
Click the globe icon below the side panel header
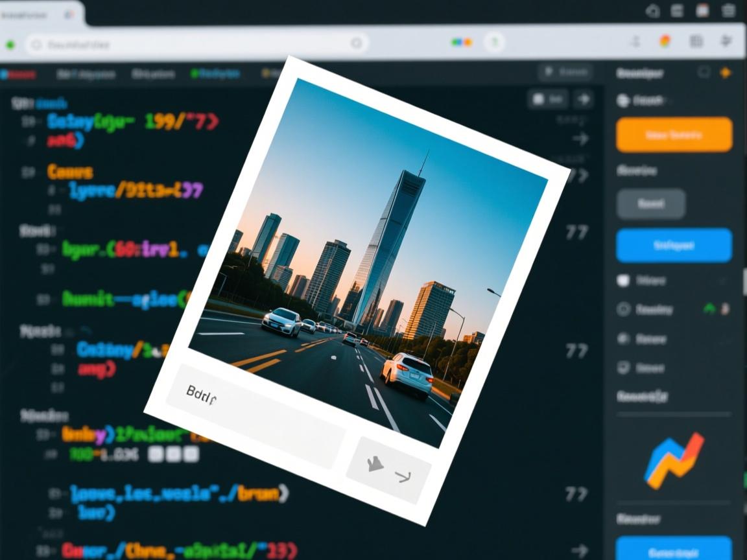623,100
